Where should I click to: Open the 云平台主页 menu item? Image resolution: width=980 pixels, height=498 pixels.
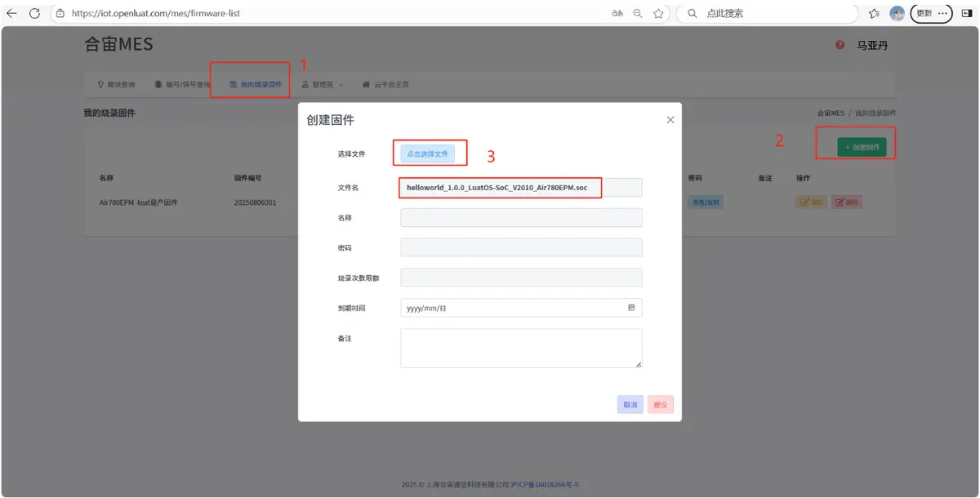tap(386, 84)
